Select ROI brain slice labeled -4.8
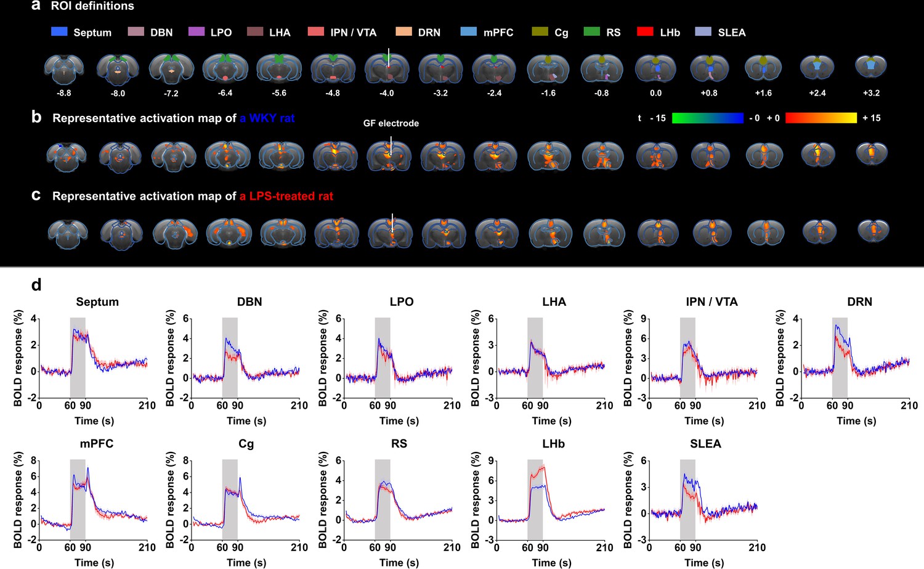The height and width of the screenshot is (569, 924). [333, 68]
